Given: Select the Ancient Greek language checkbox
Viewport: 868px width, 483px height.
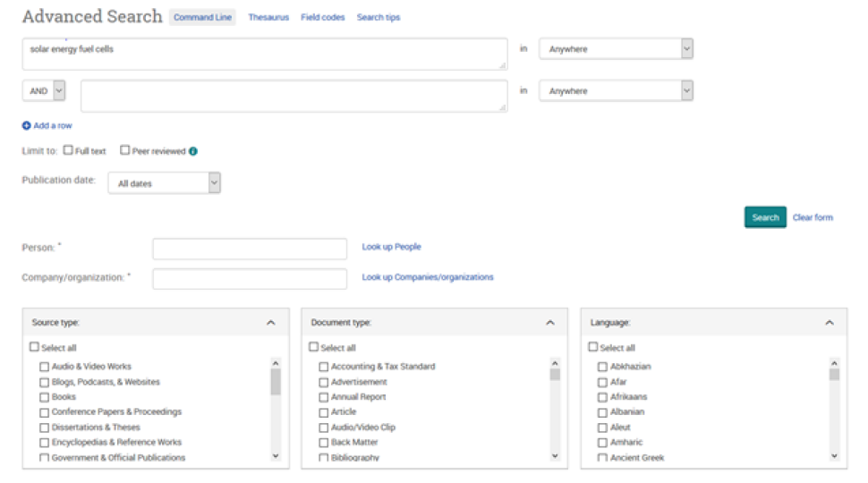Looking at the screenshot, I should (603, 458).
